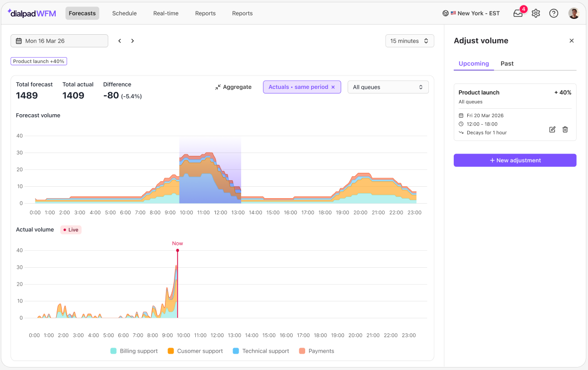Click the globe icon beside New York

[445, 13]
